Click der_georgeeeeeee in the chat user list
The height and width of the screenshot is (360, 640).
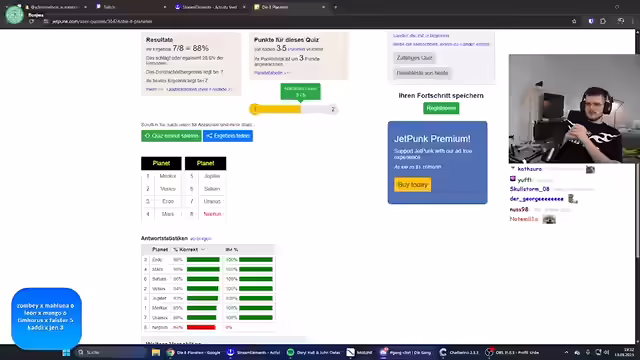(536, 199)
